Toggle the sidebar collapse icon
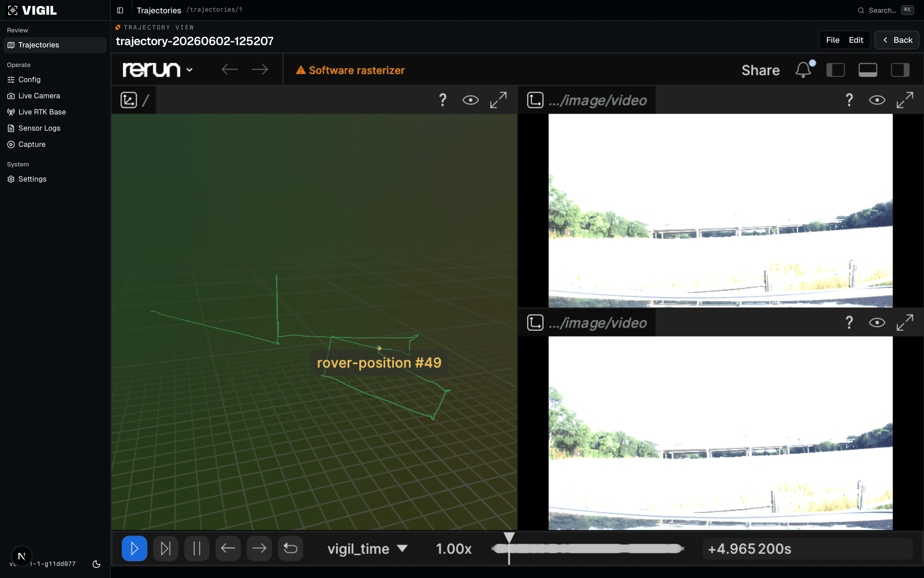924x578 pixels. click(x=120, y=10)
